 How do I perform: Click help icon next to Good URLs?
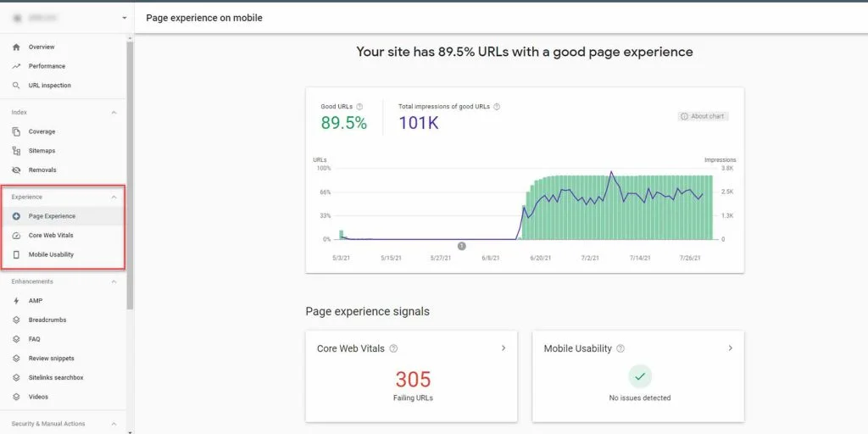359,106
